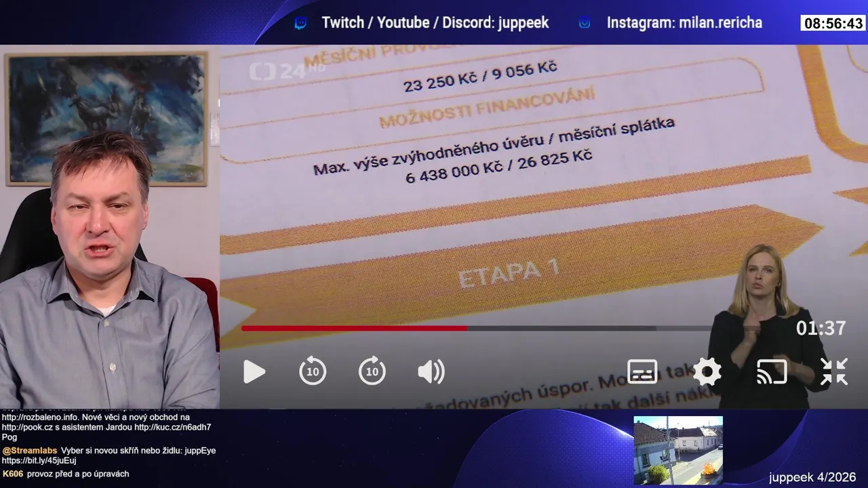Click the K606 username in chat
This screenshot has height=488, width=868.
point(14,474)
